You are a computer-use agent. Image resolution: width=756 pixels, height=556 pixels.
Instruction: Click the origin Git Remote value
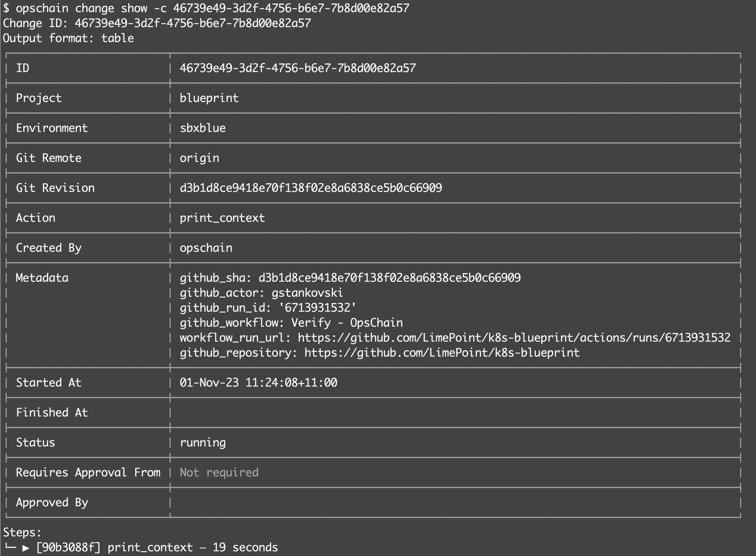pyautogui.click(x=199, y=158)
